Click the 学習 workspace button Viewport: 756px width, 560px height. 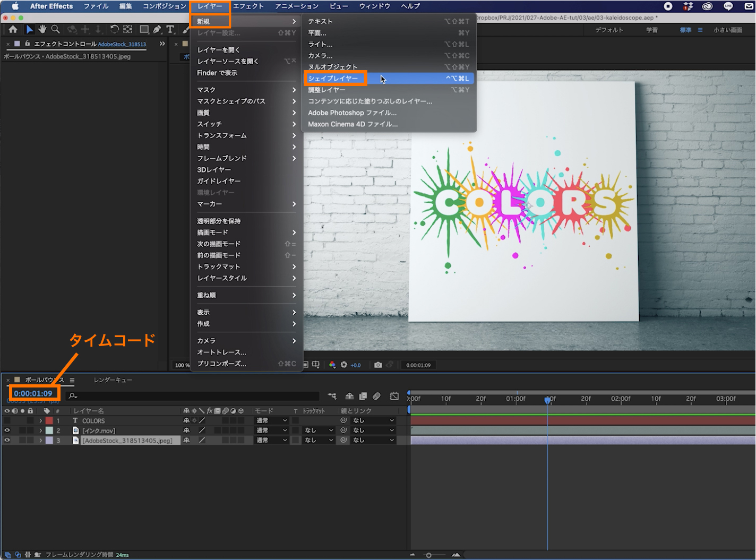coord(652,30)
